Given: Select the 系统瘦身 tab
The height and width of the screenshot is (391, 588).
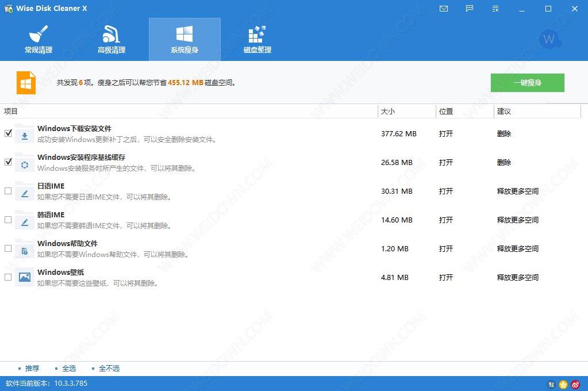Looking at the screenshot, I should coord(185,40).
